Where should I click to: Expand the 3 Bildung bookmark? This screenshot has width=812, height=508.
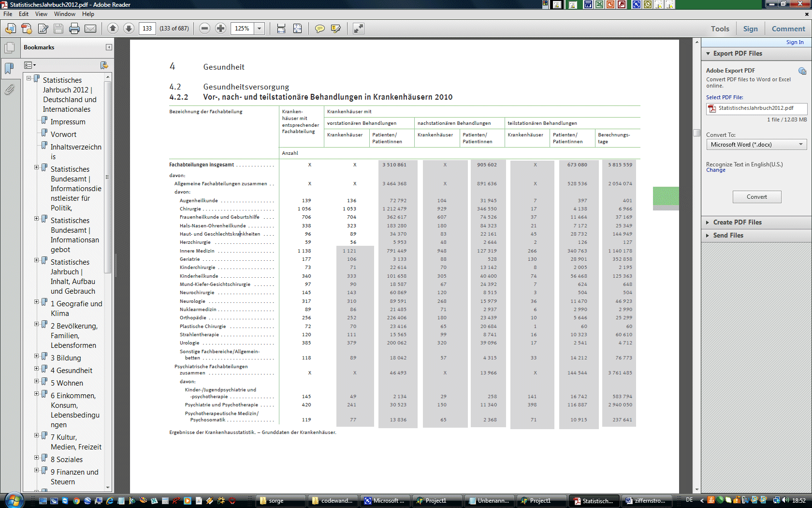point(37,356)
